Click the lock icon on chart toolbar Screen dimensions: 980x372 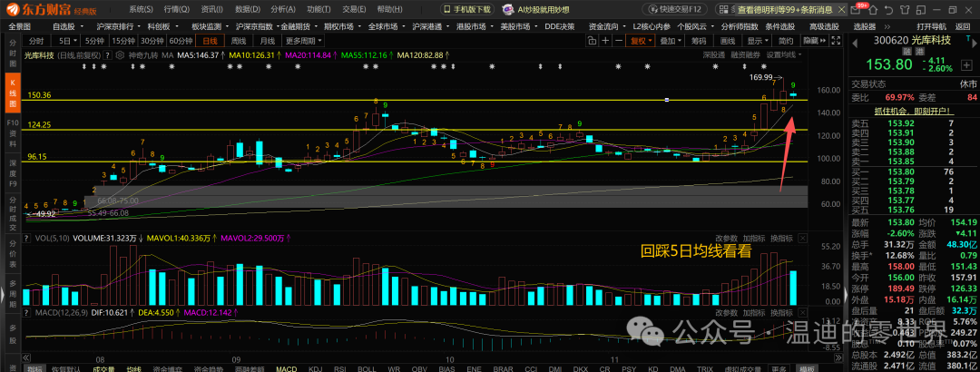pyautogui.click(x=592, y=40)
